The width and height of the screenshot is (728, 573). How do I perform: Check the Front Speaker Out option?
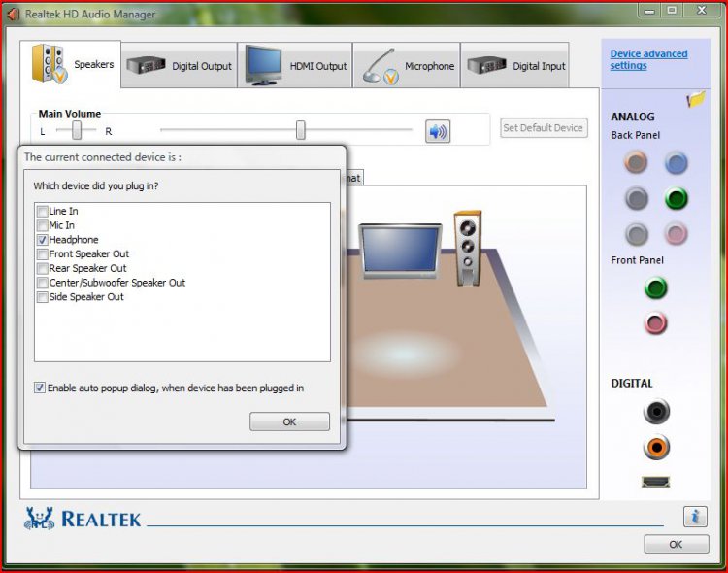[x=43, y=254]
